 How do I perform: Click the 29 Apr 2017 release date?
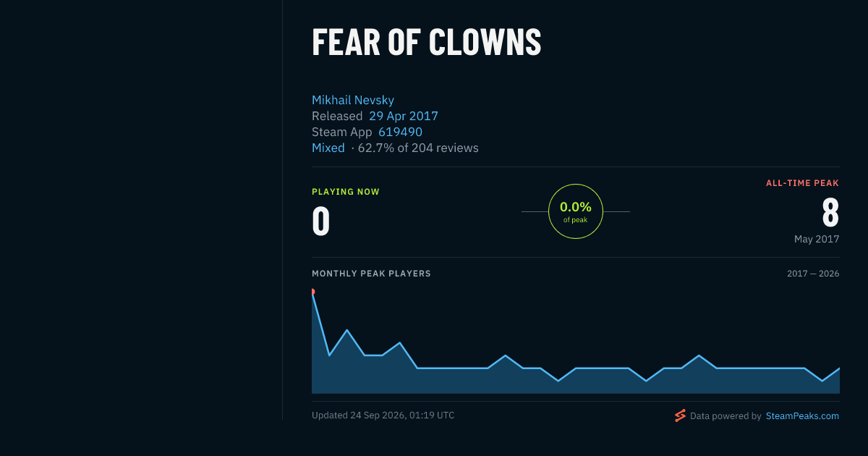[x=404, y=116]
